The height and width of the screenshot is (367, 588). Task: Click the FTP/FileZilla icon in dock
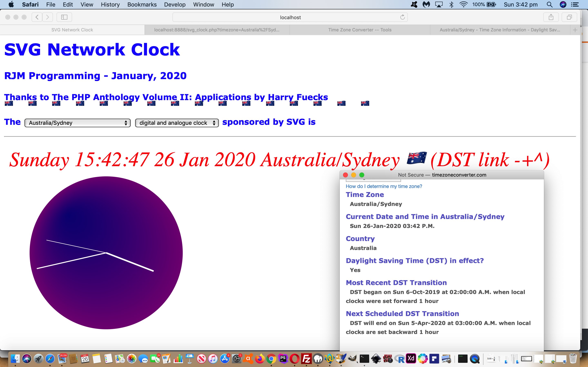306,359
